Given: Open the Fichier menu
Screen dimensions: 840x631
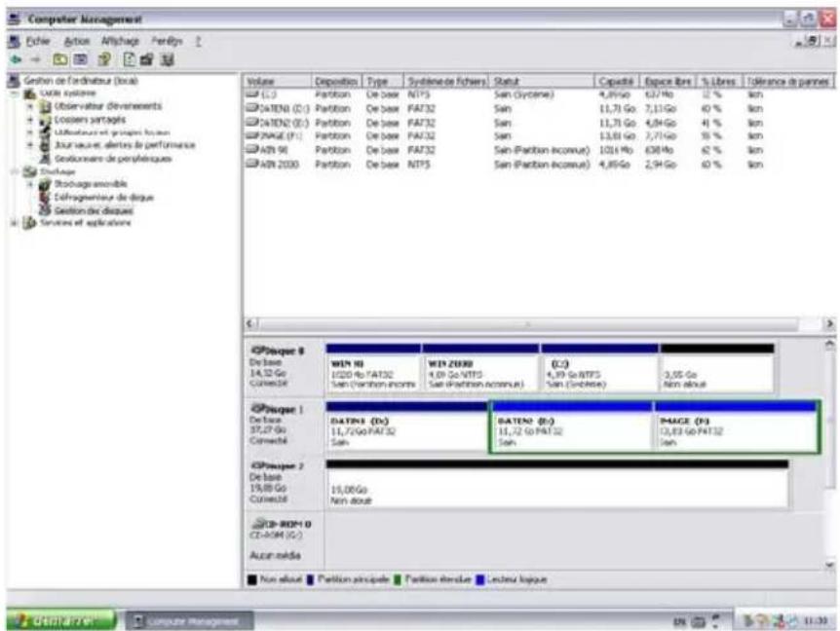Looking at the screenshot, I should 38,41.
